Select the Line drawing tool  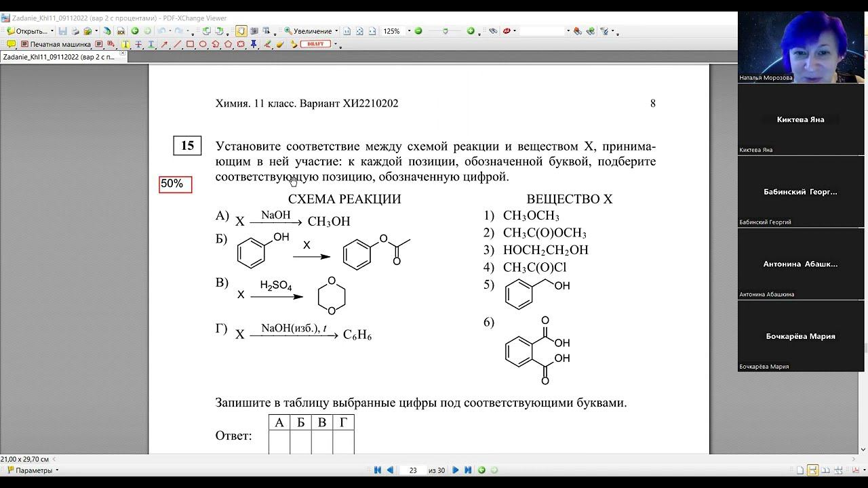(x=177, y=44)
